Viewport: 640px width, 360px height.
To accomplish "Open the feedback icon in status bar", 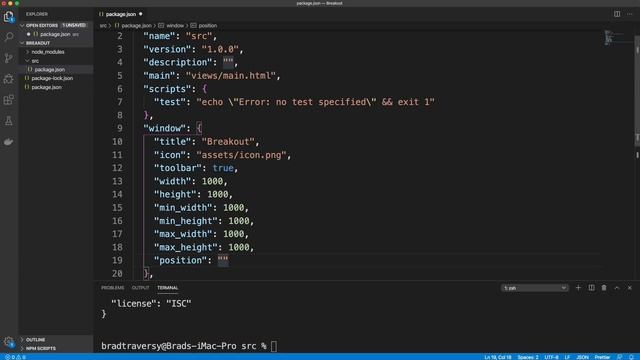I will (x=620, y=357).
